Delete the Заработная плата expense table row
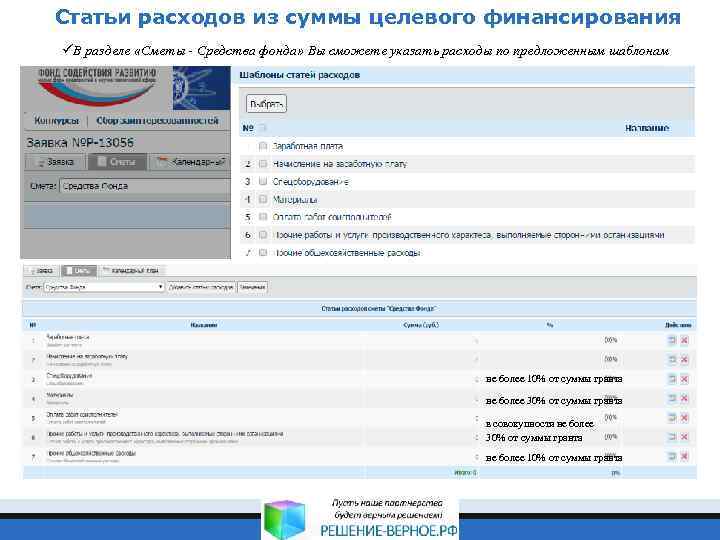720x540 pixels. [684, 340]
